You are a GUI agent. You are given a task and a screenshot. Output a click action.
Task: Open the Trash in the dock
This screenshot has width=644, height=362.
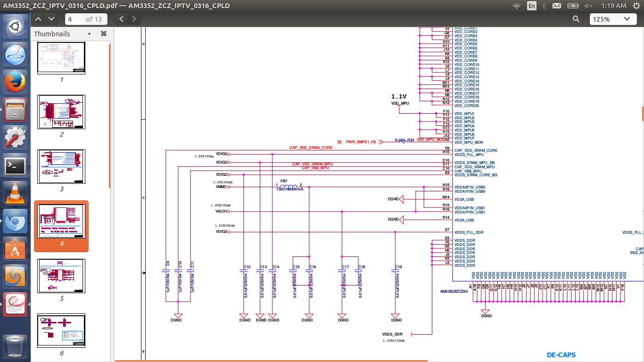[15, 346]
